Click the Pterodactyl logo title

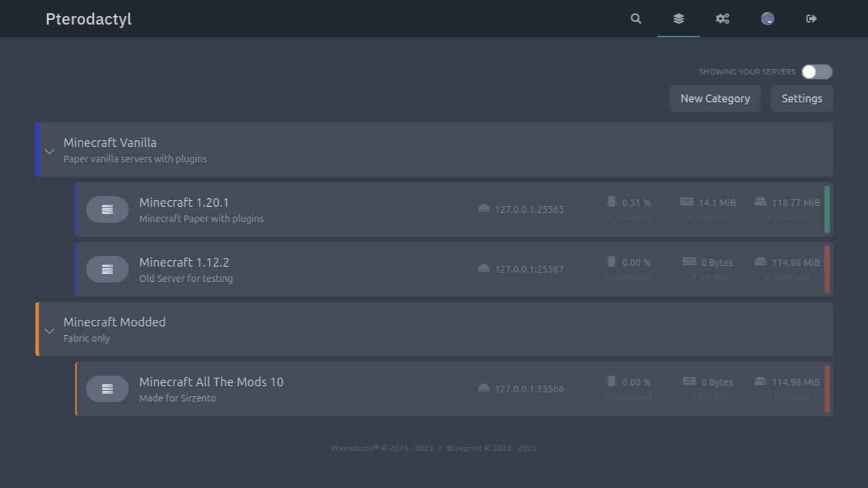pyautogui.click(x=88, y=19)
